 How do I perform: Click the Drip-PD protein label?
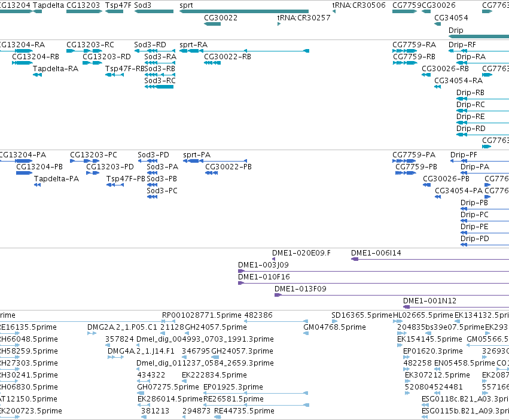coord(474,239)
